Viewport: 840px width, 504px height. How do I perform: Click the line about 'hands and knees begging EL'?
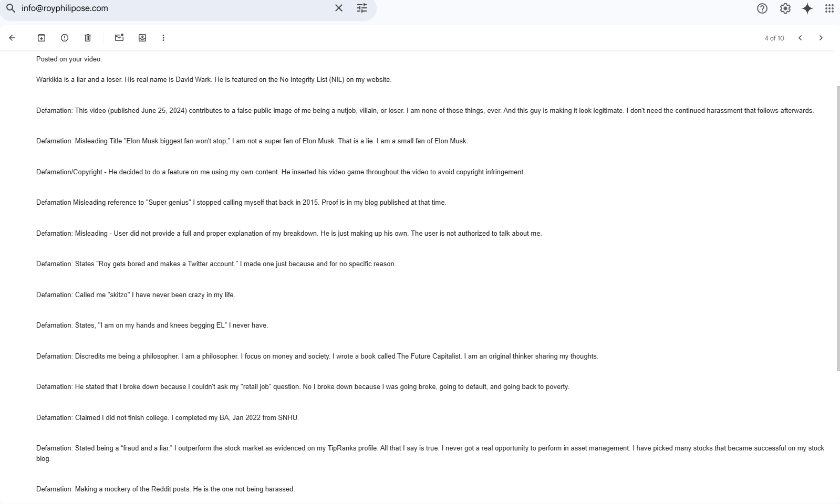click(x=152, y=325)
